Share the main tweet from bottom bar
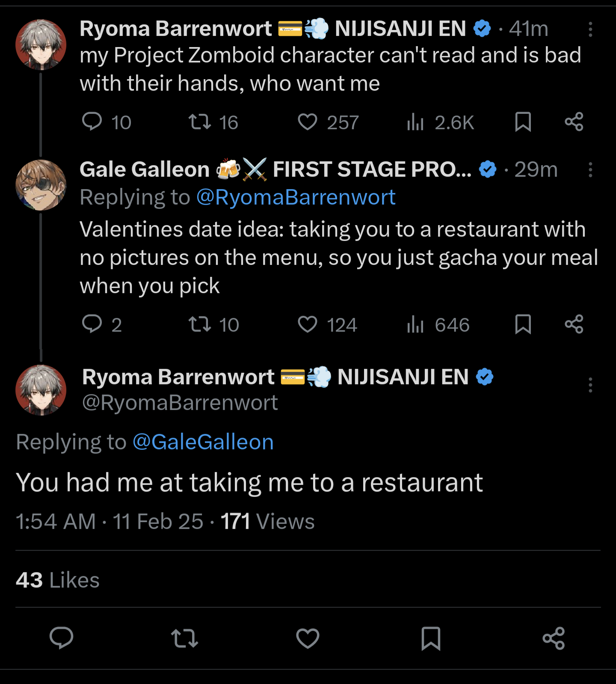 click(554, 638)
